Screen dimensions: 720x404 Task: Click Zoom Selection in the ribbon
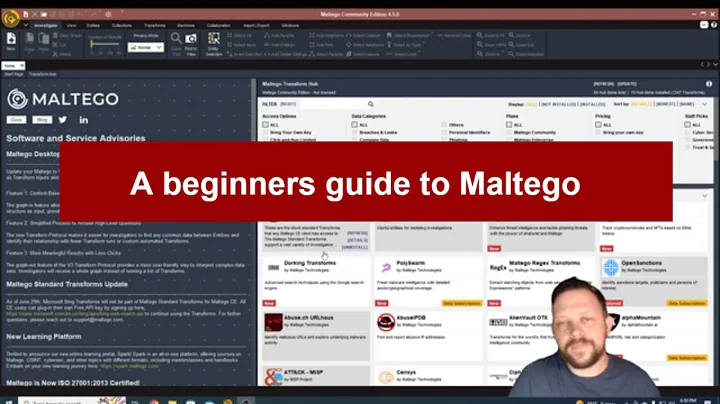pos(526,54)
